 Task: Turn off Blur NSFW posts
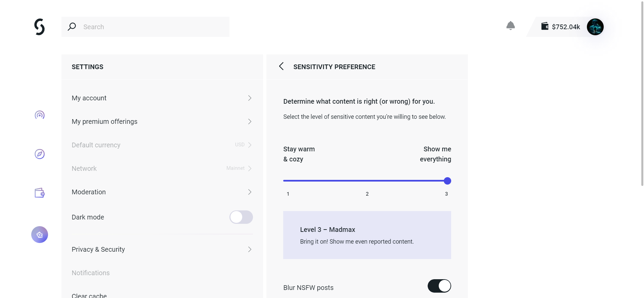click(439, 286)
